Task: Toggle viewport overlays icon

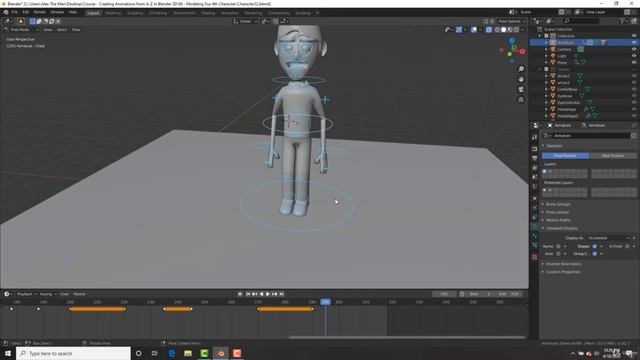Action: pyautogui.click(x=474, y=30)
